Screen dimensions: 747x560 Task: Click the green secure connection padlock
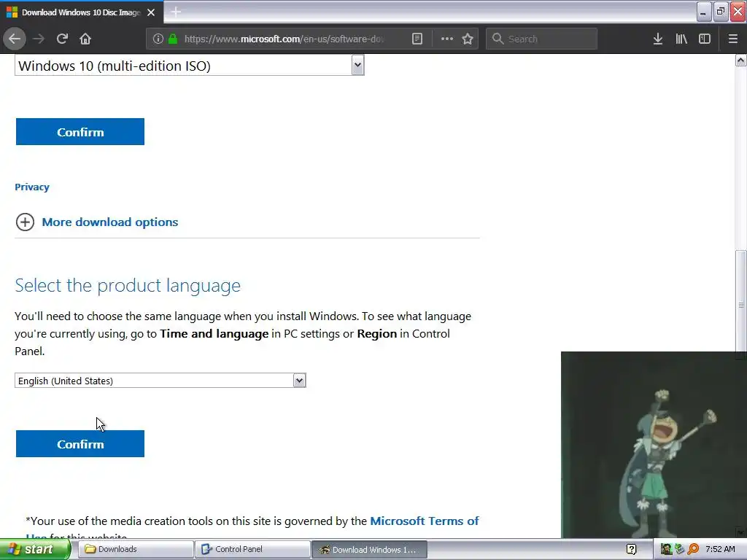[173, 39]
